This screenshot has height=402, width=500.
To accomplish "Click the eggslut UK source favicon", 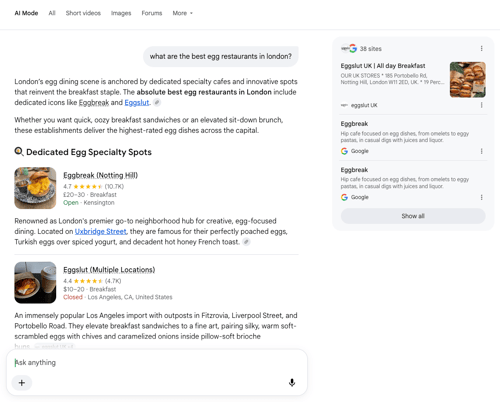I will click(x=344, y=105).
